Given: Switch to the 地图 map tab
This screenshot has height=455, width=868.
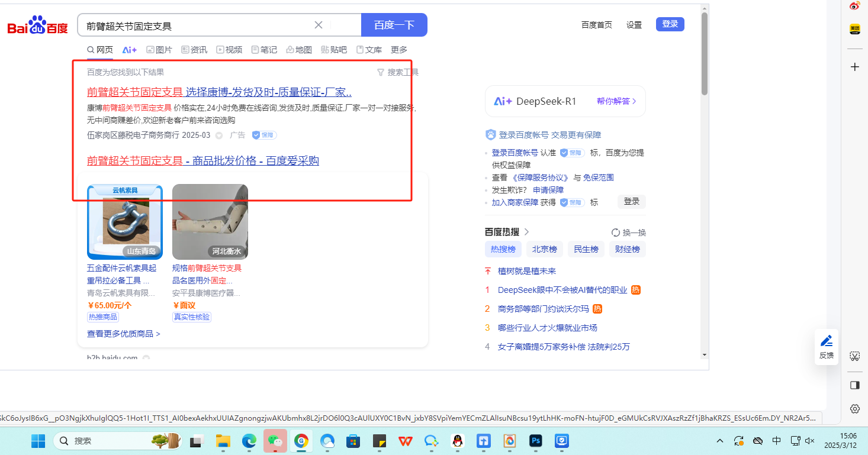Looking at the screenshot, I should [x=299, y=50].
